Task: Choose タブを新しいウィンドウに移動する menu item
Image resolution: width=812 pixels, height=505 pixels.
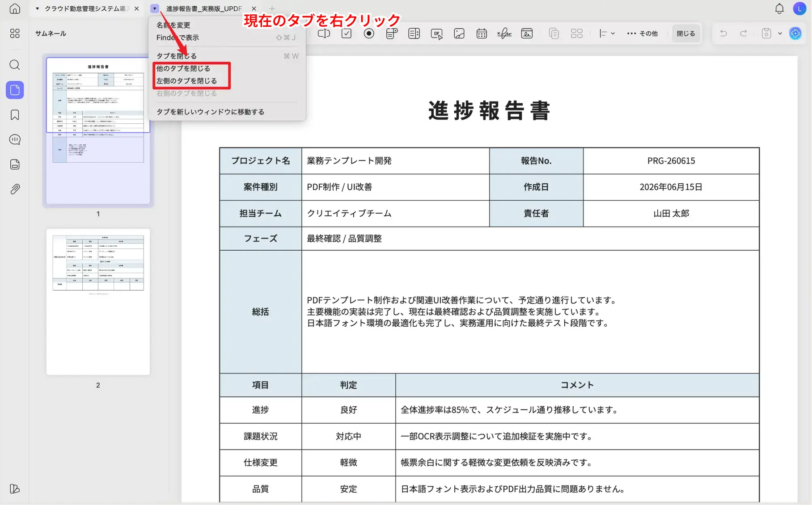Action: tap(227, 112)
